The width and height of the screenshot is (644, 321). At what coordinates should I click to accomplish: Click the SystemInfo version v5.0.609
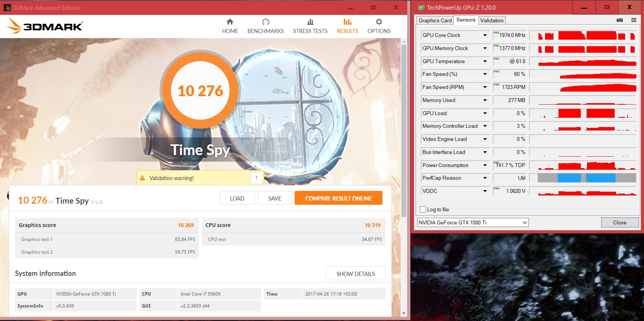coord(65,306)
